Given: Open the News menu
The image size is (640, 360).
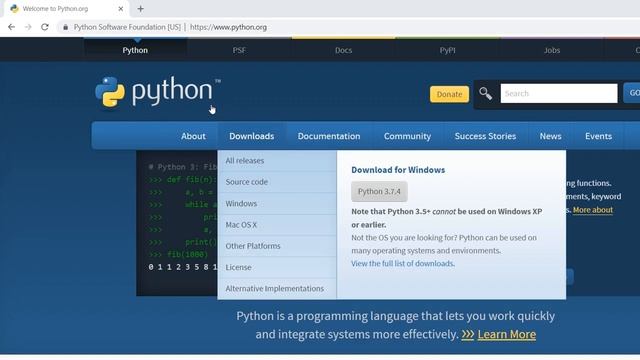Looking at the screenshot, I should [x=551, y=136].
